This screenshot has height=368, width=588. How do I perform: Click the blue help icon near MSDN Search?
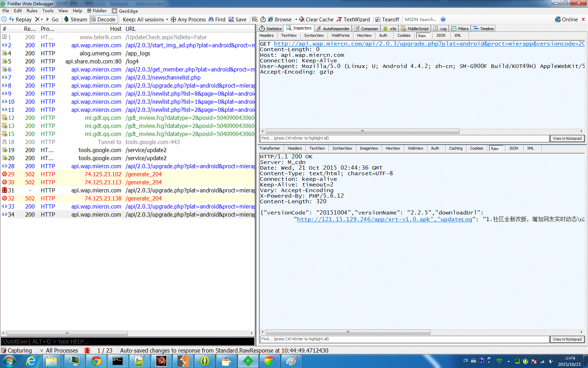click(x=443, y=19)
